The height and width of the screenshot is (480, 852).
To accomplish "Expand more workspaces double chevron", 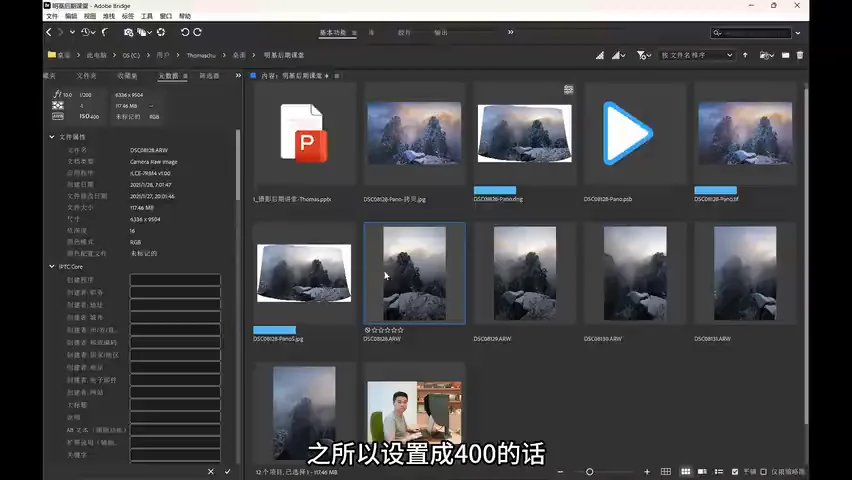I will (511, 33).
